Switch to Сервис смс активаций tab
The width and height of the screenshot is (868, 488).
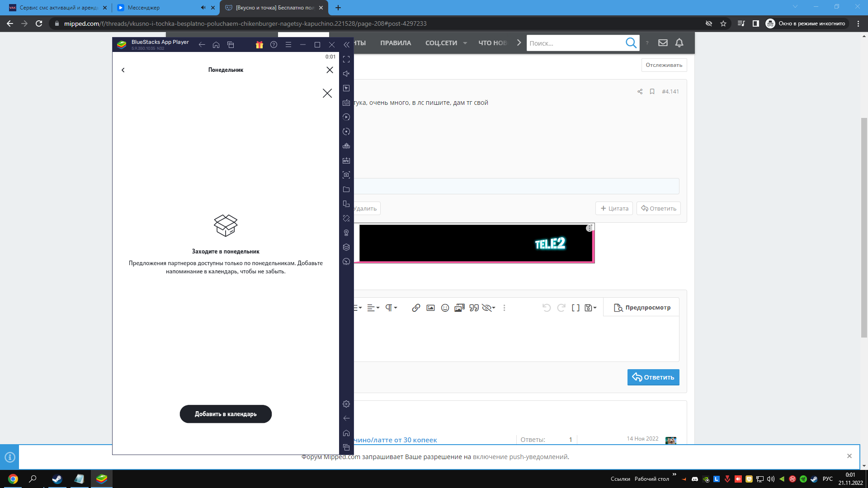tap(57, 8)
